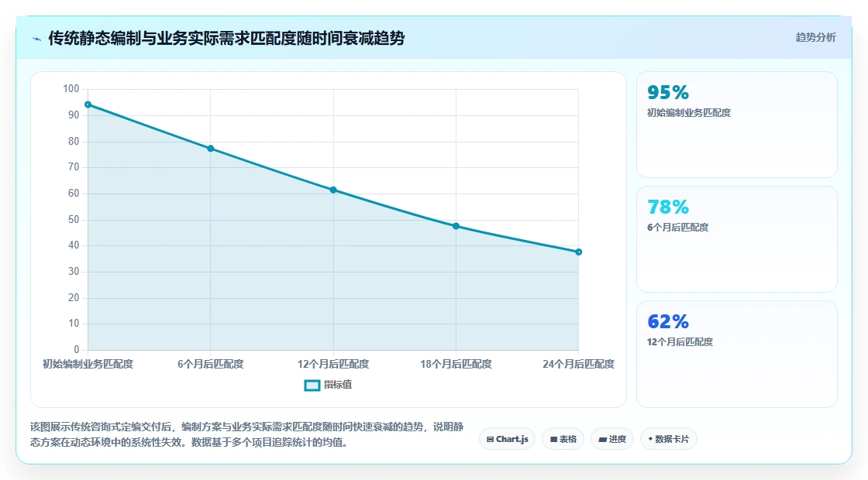Click the trend icon beside the title

37,39
